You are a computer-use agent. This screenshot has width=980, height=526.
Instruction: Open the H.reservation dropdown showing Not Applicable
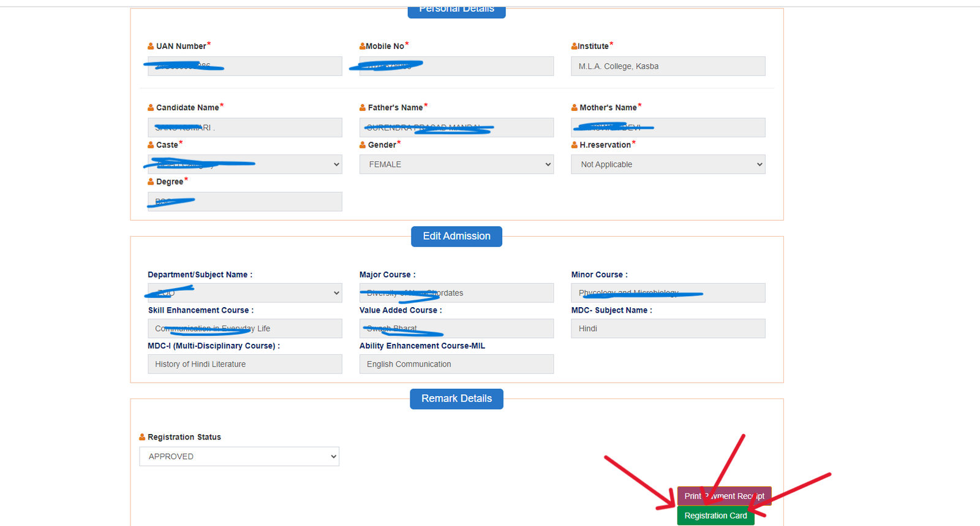coord(668,164)
